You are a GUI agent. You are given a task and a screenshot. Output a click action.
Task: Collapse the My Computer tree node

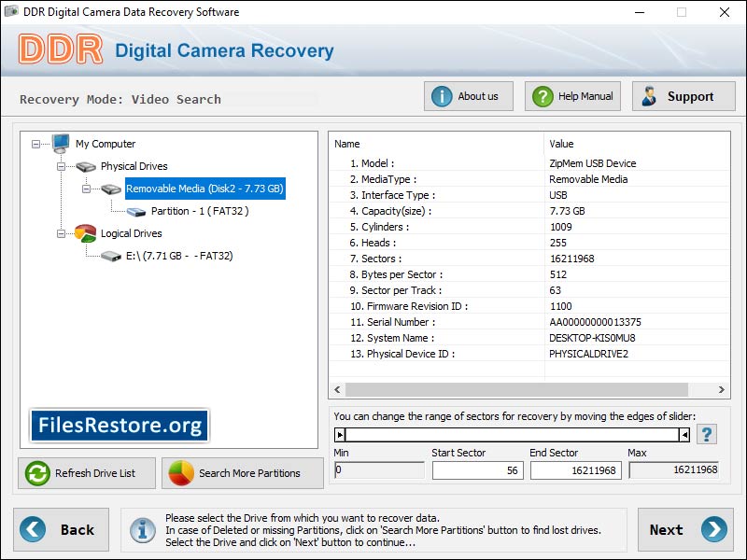pos(35,144)
